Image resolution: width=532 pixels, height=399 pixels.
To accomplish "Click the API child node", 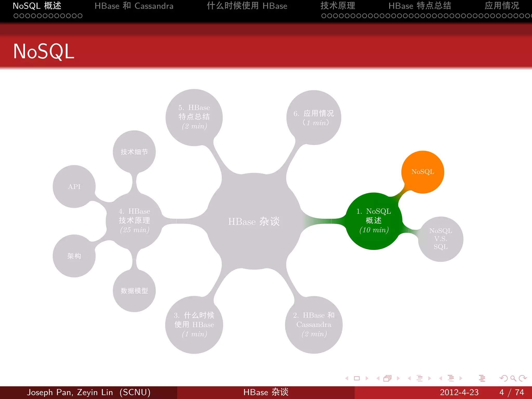I will tap(74, 187).
